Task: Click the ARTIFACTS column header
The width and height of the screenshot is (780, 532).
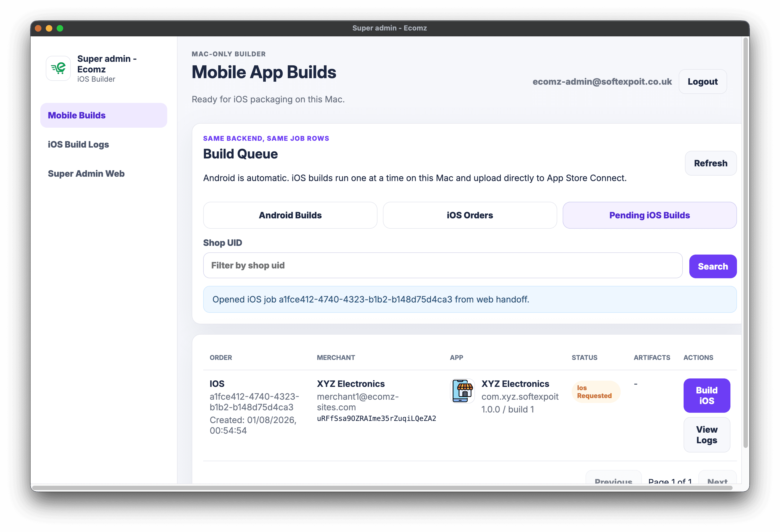Action: coord(651,357)
